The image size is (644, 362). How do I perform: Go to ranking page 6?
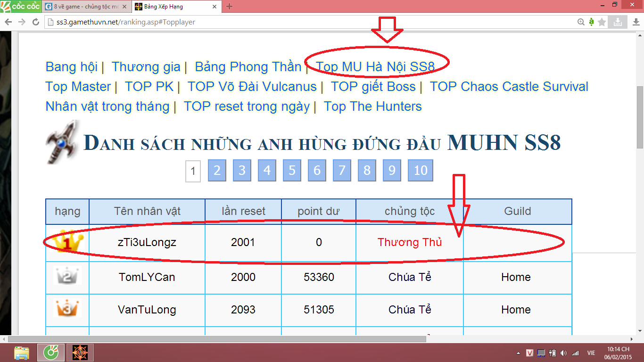317,171
